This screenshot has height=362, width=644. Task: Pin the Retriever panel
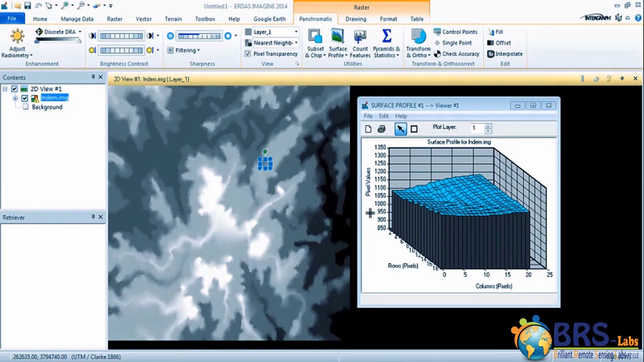coord(93,217)
